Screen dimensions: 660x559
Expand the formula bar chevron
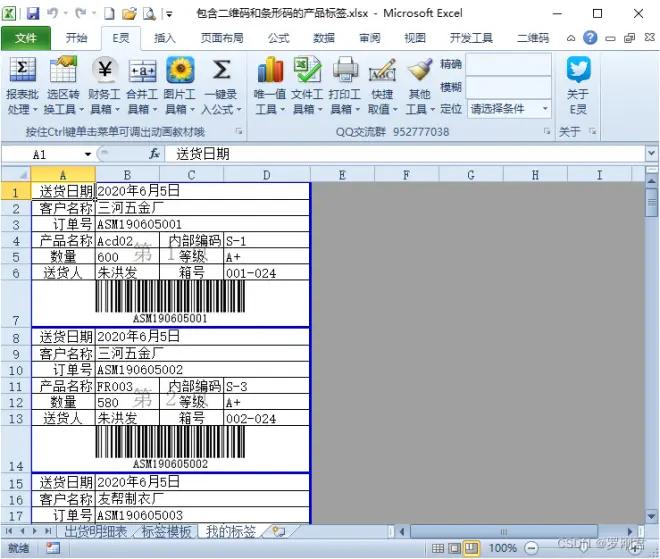pyautogui.click(x=651, y=154)
